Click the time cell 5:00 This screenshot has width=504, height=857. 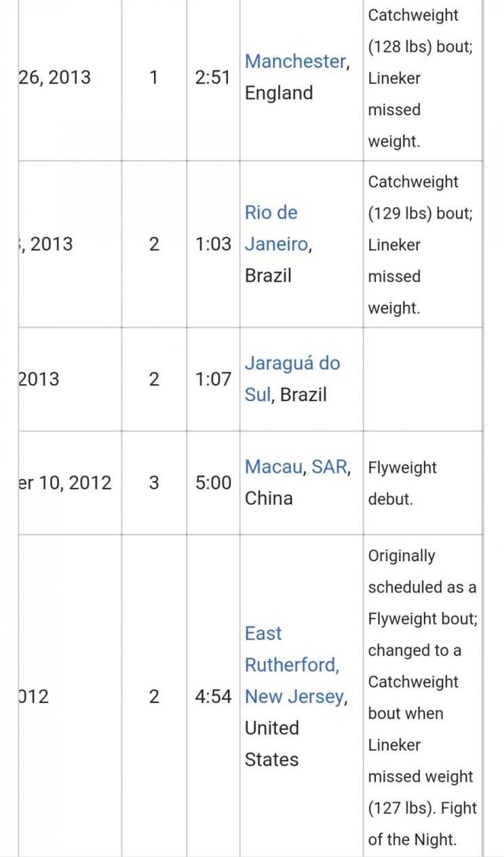(x=213, y=483)
